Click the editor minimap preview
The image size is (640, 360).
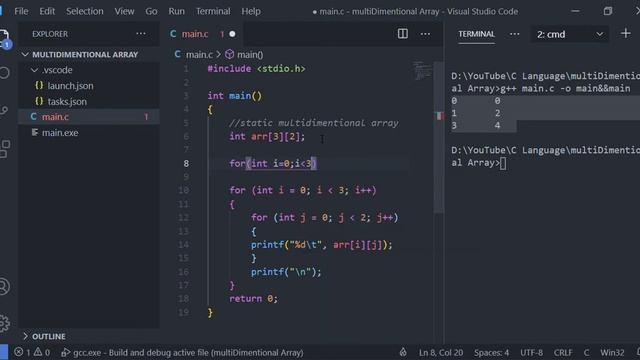(422, 71)
